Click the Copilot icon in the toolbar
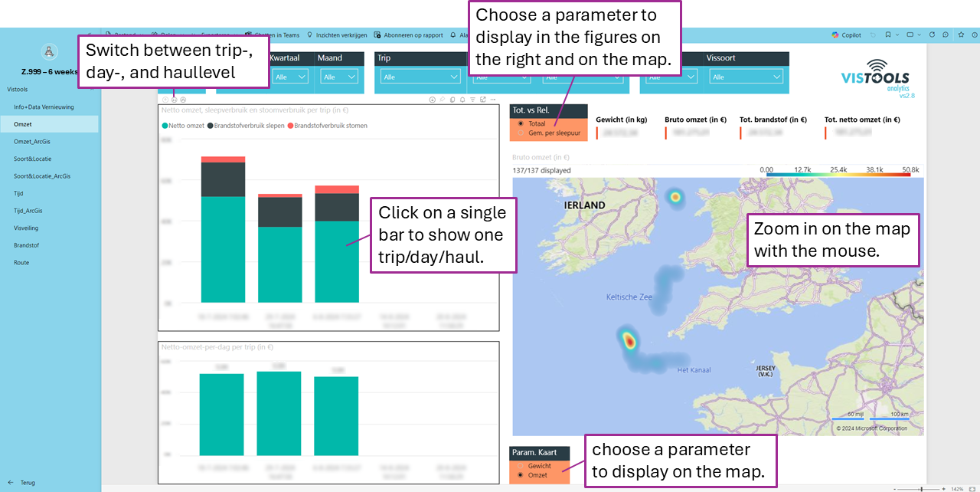 [835, 35]
